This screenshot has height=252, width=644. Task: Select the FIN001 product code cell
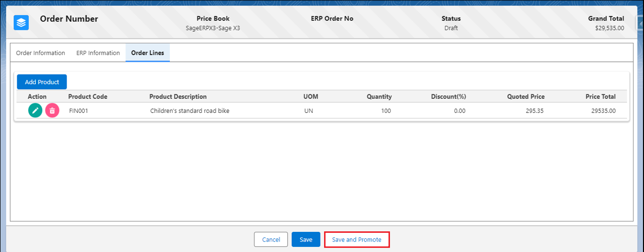click(79, 111)
